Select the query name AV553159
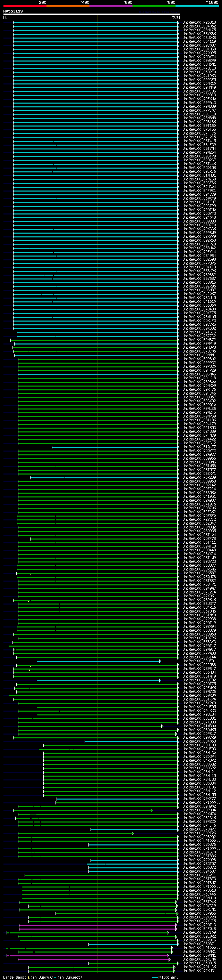The height and width of the screenshot is (980, 222). tap(13, 11)
